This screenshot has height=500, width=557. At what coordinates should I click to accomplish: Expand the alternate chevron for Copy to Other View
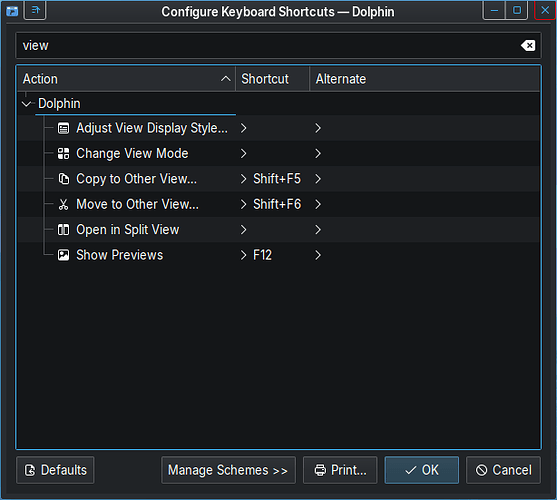click(318, 179)
